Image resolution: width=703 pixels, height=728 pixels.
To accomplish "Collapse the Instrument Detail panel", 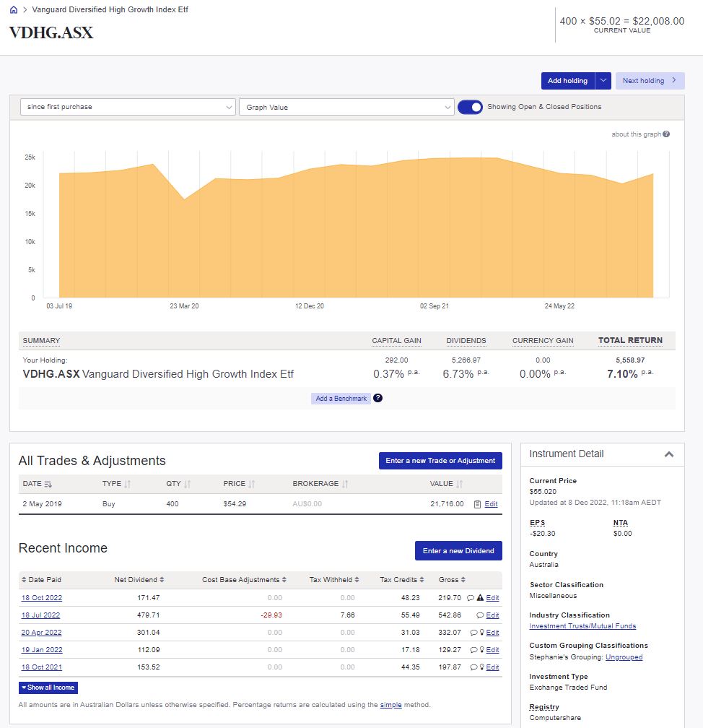I will 668,454.
